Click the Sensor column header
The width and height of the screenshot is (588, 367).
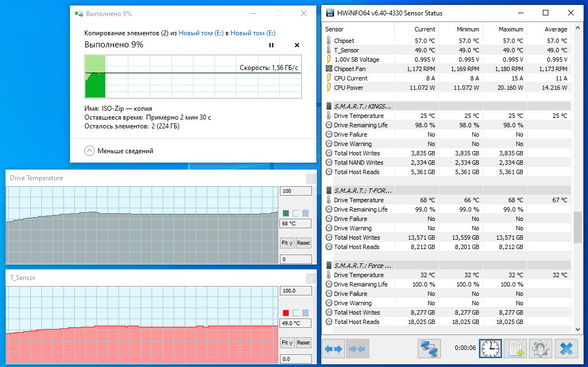pos(359,29)
